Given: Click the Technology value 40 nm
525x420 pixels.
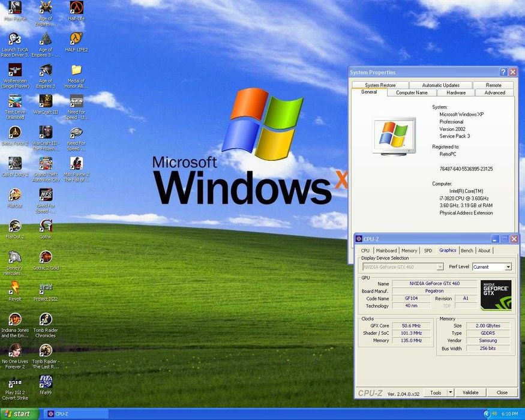Looking at the screenshot, I should coord(411,306).
